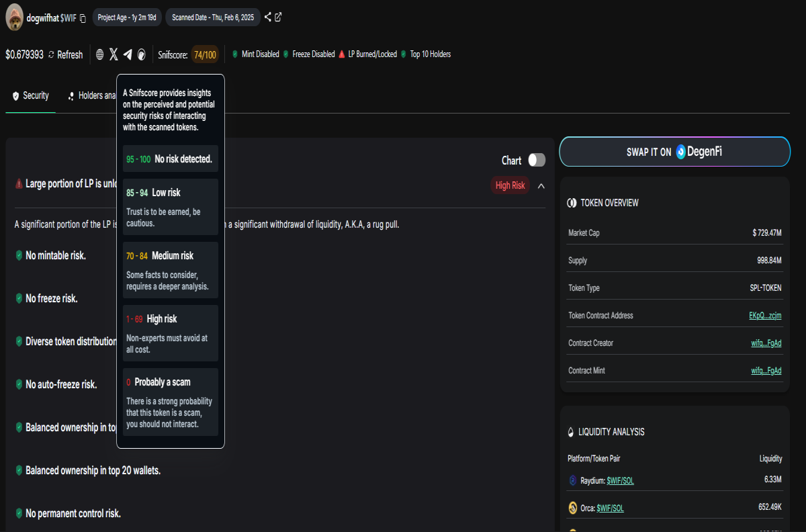Share this token scan
Screen dimensions: 806x532
(x=268, y=17)
